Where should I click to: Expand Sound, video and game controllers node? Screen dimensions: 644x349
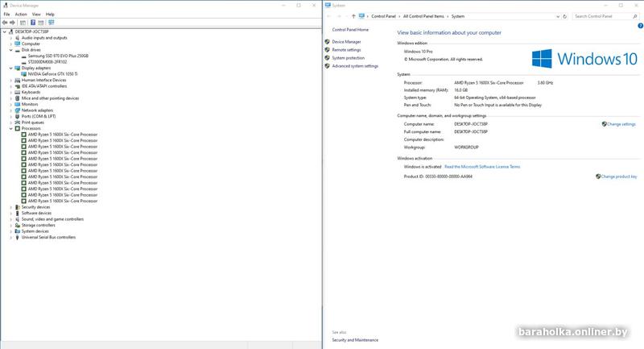[11, 219]
